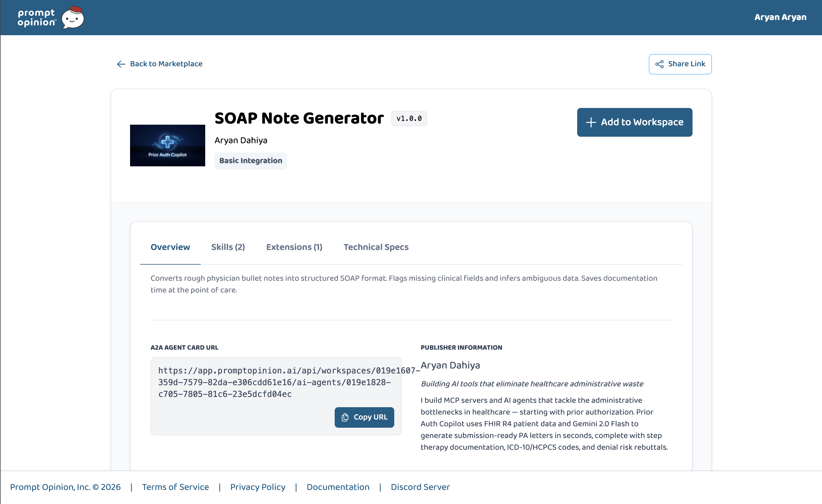Click the Aryan Aryan user name
Viewport: 822px width, 504px height.
pos(780,17)
